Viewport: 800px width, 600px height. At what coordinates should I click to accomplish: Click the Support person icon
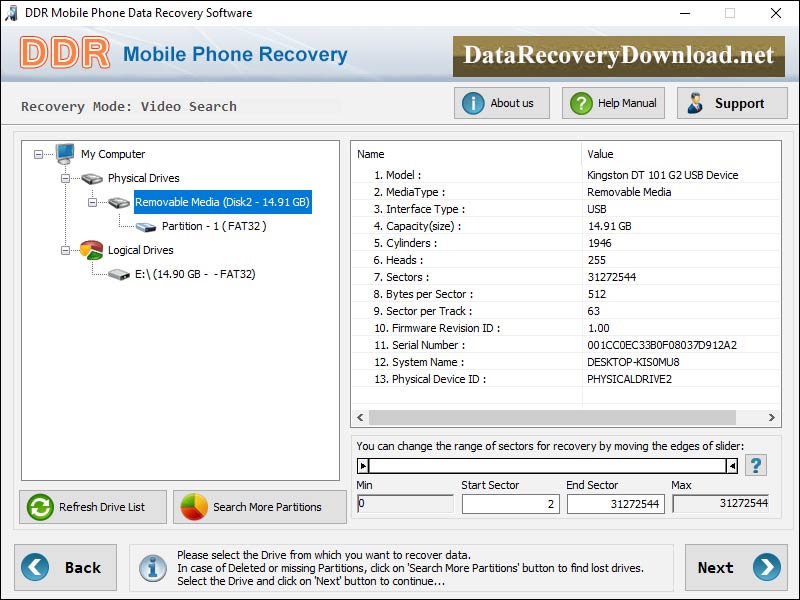point(698,102)
